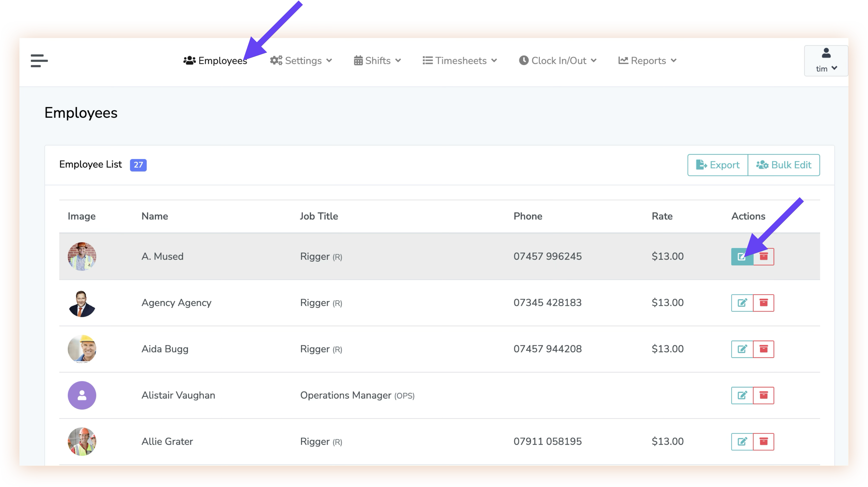Expand the Reports dropdown chevron
The height and width of the screenshot is (487, 868).
coord(673,61)
